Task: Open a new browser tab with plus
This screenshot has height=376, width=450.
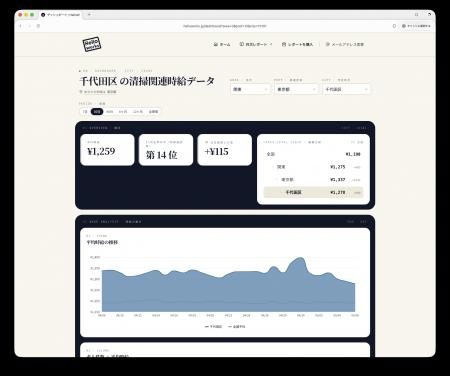Action: coord(89,15)
